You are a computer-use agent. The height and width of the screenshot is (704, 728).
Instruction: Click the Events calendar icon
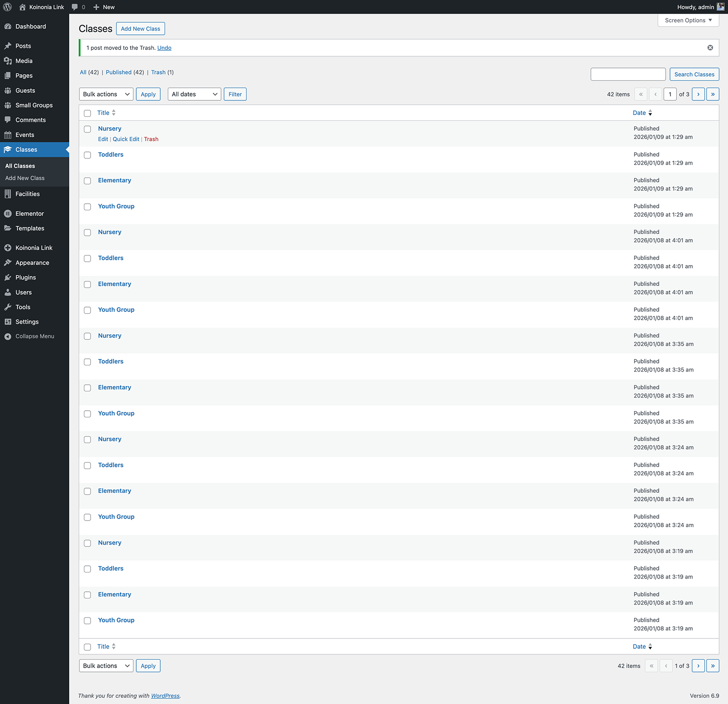pyautogui.click(x=8, y=135)
